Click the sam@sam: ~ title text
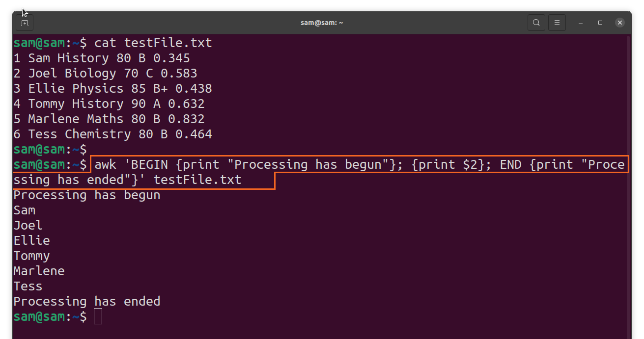 [322, 22]
